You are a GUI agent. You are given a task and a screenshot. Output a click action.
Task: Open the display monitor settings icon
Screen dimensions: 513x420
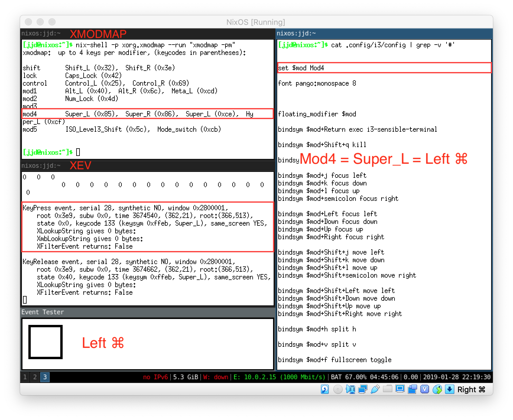(400, 389)
